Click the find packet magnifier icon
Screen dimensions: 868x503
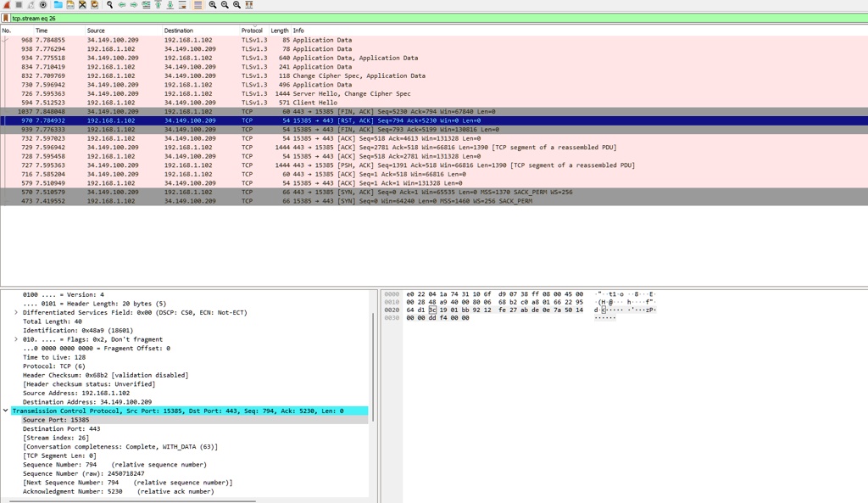[x=109, y=4]
